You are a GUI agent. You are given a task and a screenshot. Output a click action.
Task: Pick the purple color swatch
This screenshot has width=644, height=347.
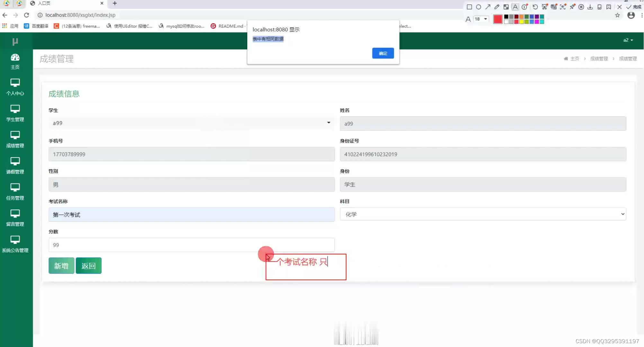537,17
